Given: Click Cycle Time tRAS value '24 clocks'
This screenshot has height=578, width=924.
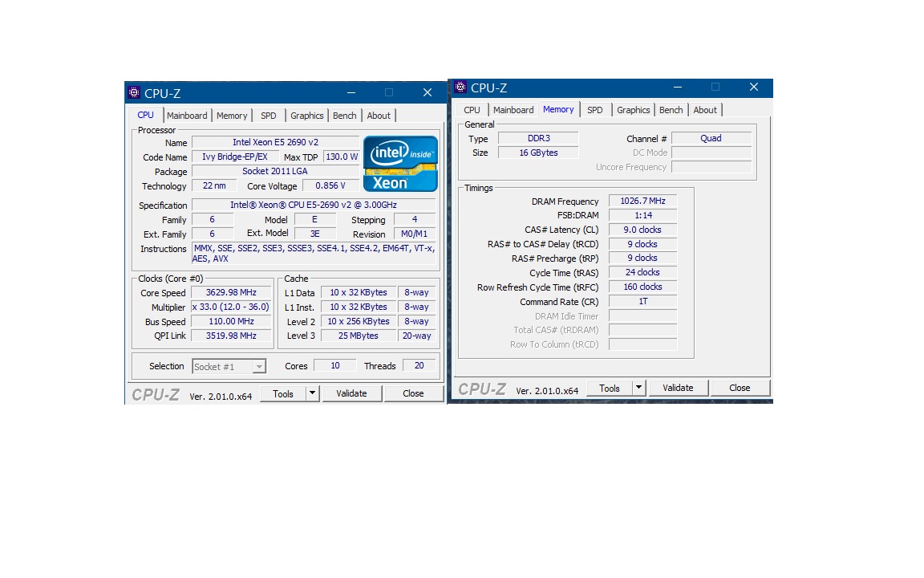Looking at the screenshot, I should pos(643,272).
